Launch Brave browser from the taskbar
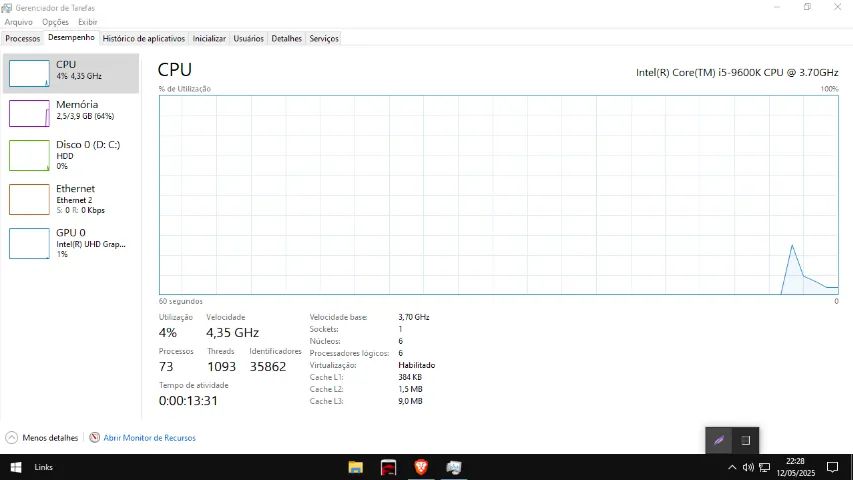The width and height of the screenshot is (853, 480). point(421,467)
